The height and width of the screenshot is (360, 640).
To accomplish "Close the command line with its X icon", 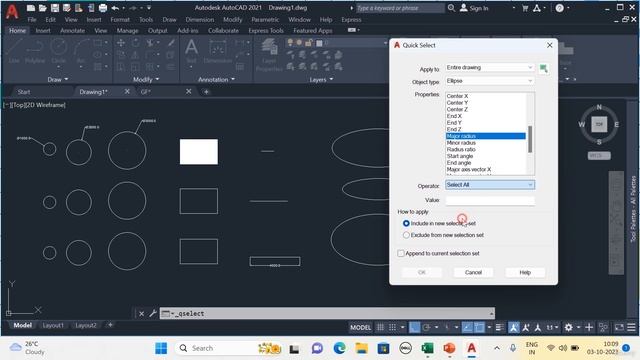I will 141,313.
